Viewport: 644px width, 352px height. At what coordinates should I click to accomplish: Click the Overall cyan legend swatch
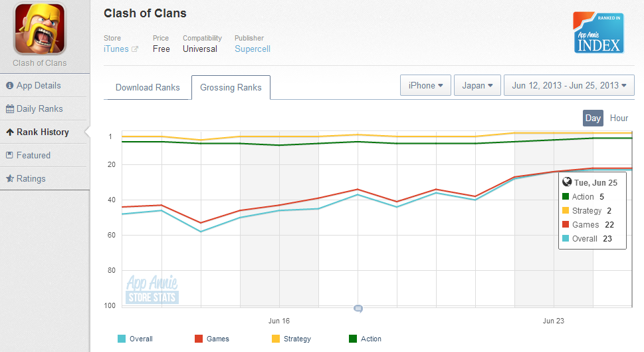coord(122,339)
